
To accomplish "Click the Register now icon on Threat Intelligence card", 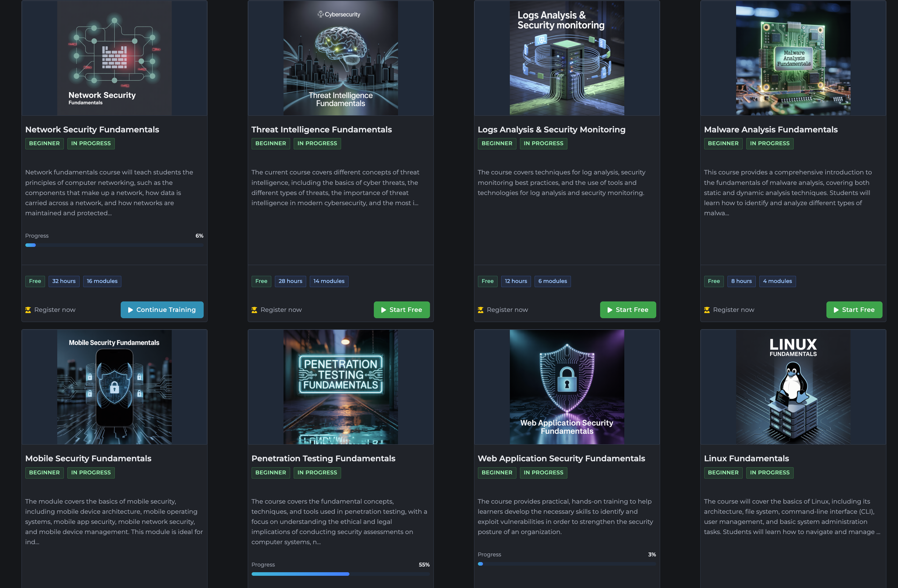I will tap(254, 310).
